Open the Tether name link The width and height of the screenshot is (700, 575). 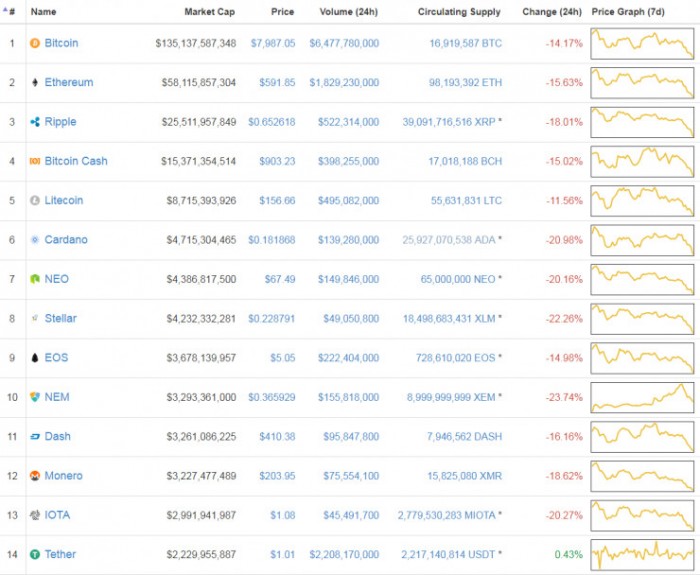point(60,554)
